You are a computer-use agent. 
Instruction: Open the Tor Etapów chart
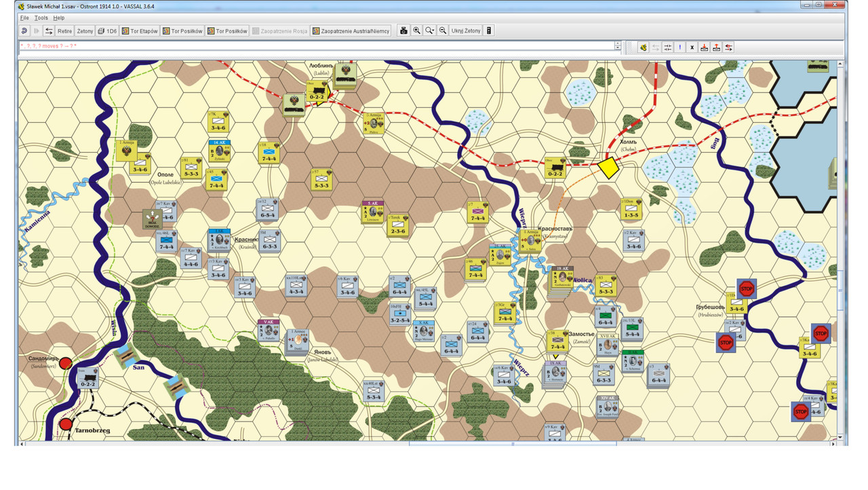point(140,31)
